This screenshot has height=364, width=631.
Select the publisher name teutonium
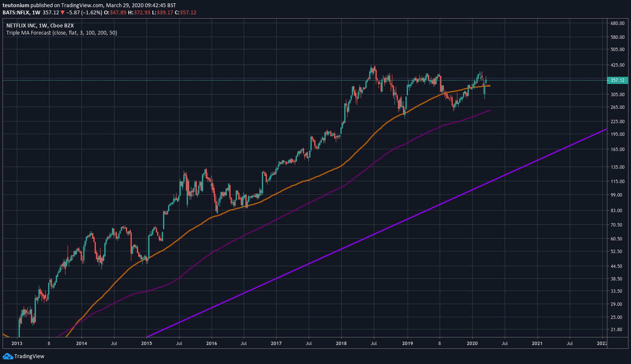click(x=16, y=5)
